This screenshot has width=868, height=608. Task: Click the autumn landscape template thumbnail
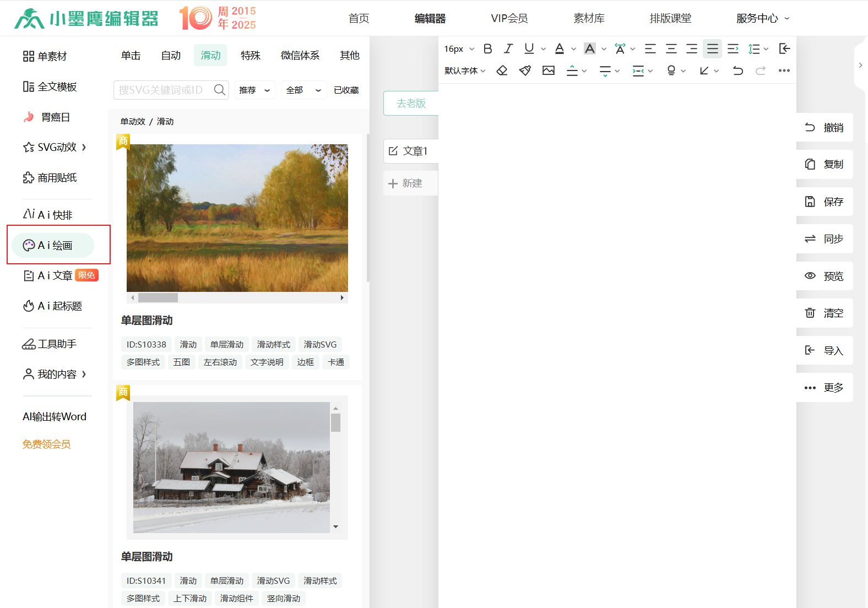coord(237,218)
